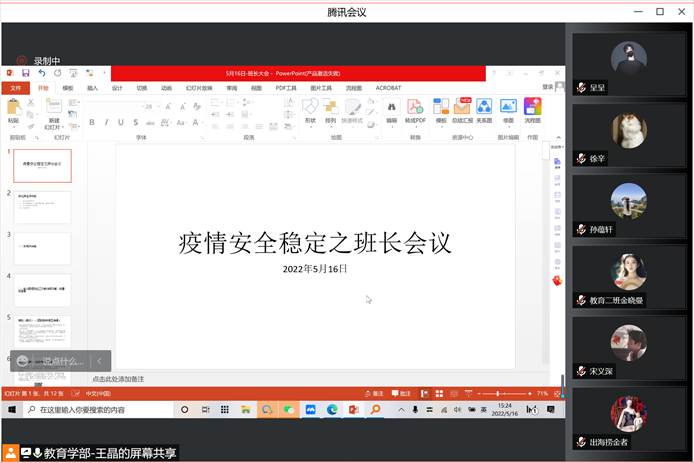
Task: Click the slide title 疫情安全稳定之班长会议
Action: [x=315, y=243]
